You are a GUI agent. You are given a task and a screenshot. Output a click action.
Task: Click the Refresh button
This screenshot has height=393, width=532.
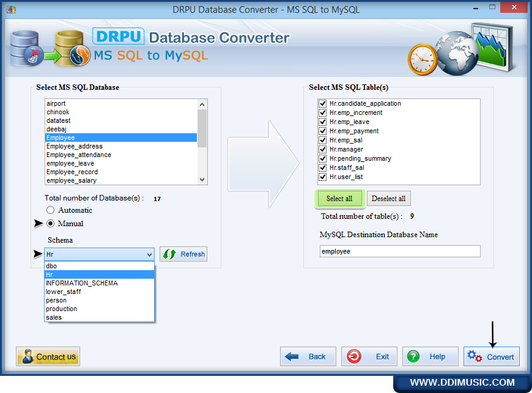coord(183,254)
